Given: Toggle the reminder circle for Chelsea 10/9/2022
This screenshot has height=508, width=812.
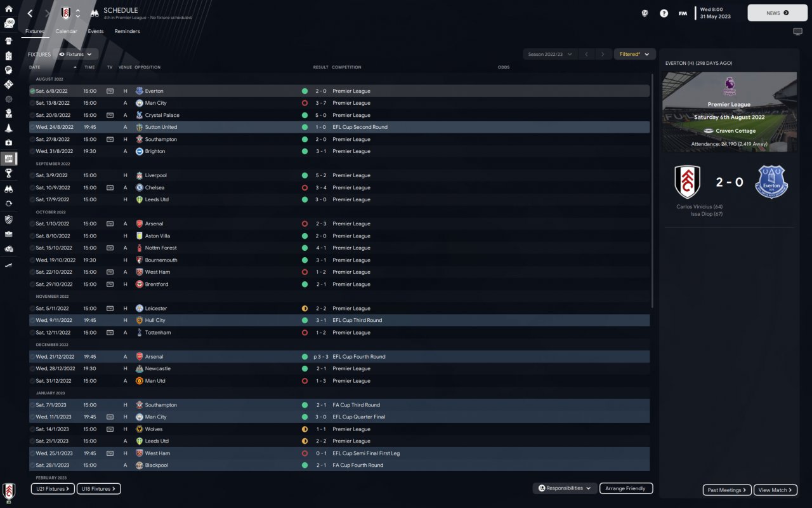Looking at the screenshot, I should point(32,187).
